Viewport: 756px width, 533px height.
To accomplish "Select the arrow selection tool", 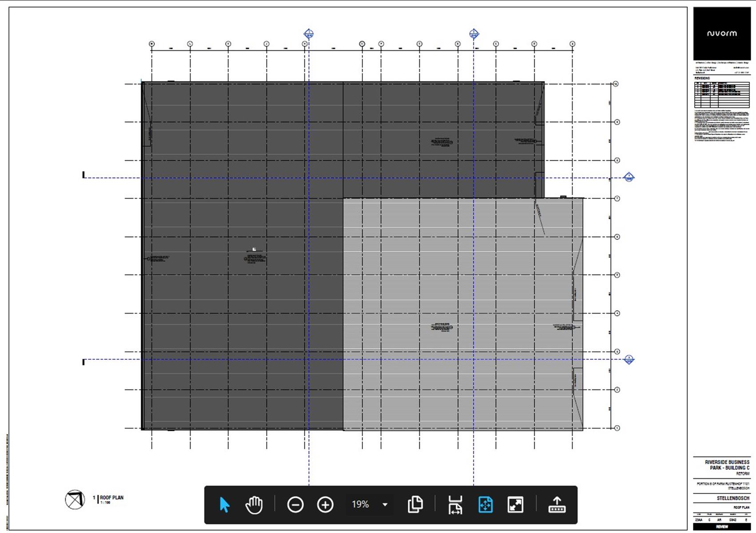I will (224, 505).
